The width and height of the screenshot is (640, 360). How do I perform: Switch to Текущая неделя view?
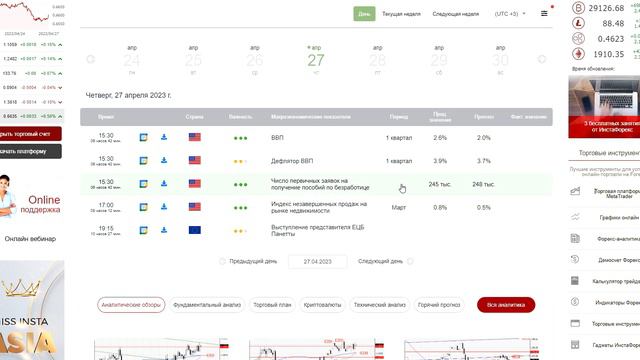click(x=401, y=14)
